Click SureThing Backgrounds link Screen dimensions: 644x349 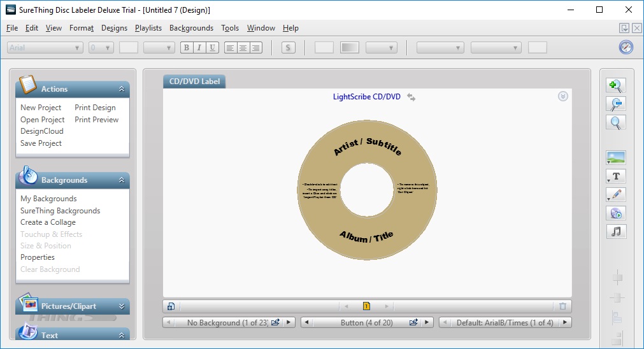pyautogui.click(x=60, y=211)
